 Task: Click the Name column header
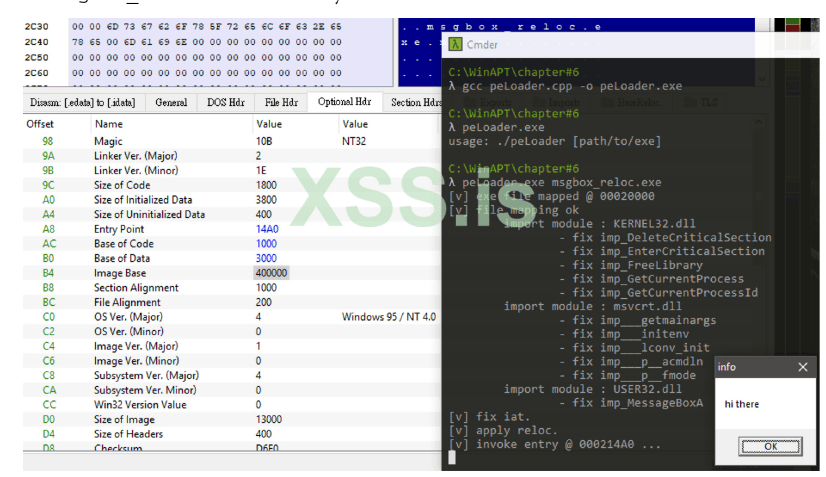(x=109, y=124)
